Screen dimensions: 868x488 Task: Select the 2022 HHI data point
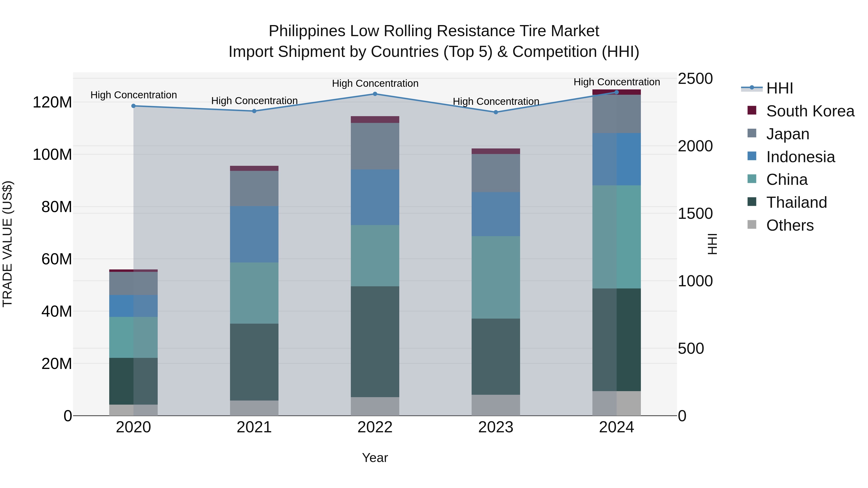375,94
